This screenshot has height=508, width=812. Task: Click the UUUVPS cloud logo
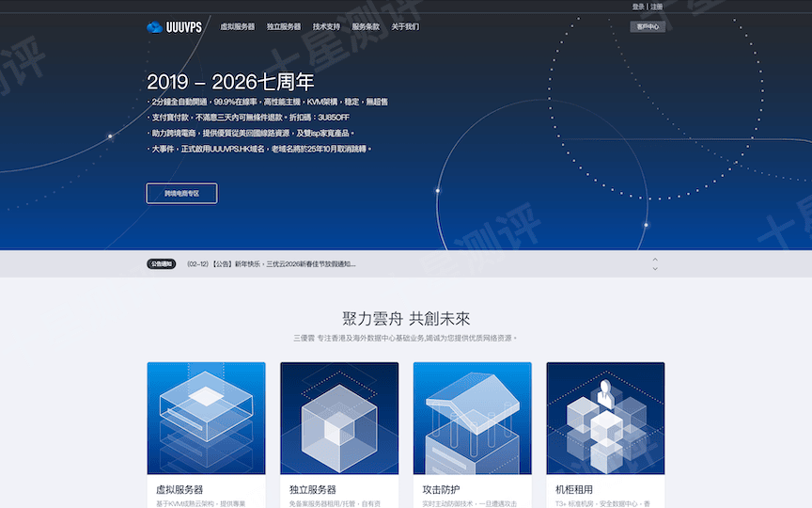[174, 27]
